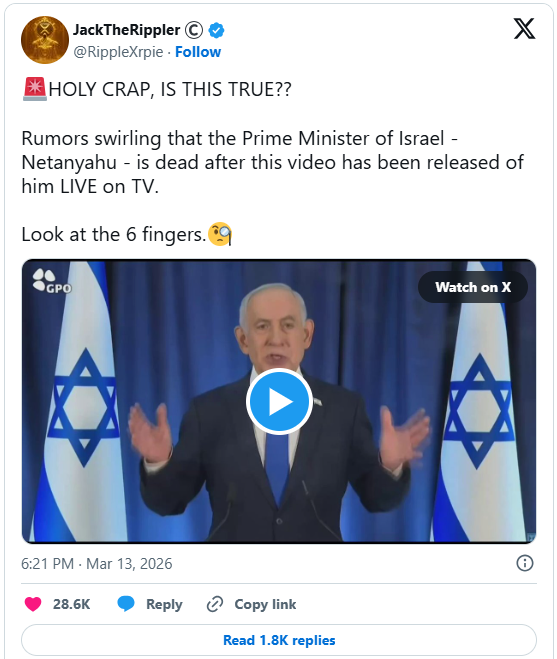Click the blue verified badge
Viewport: 557px width, 659px height.
(x=216, y=30)
